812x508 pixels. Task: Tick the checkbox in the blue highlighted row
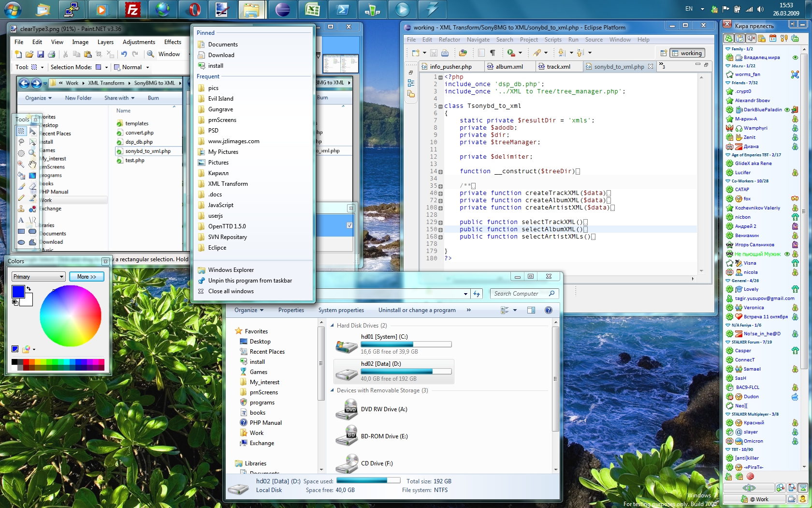click(x=349, y=225)
